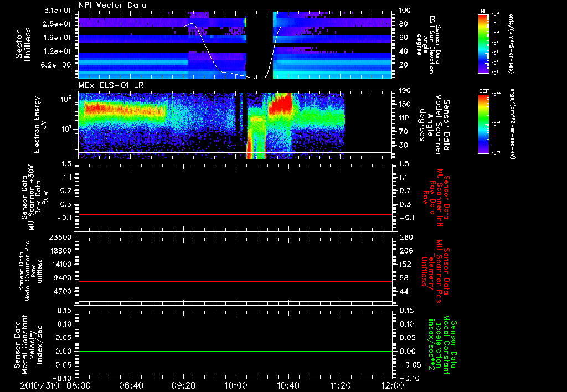Select the 'MEx ELS-01 LR' panel title
567x392 pixels.
click(x=111, y=85)
